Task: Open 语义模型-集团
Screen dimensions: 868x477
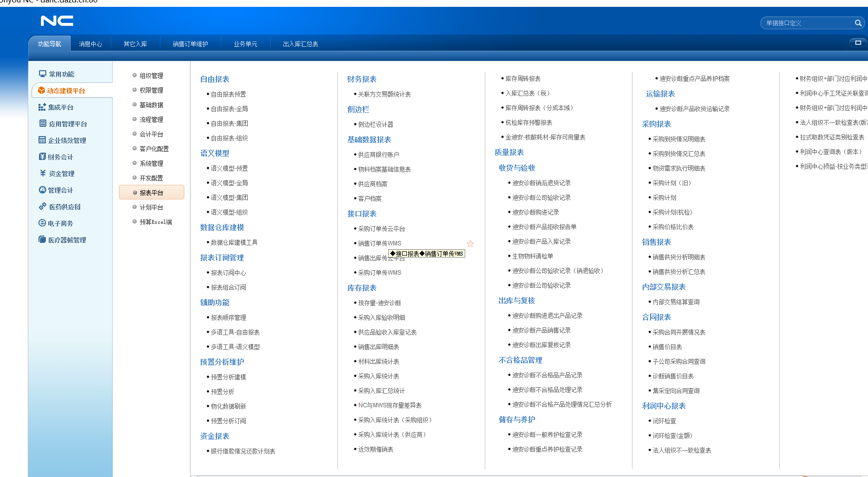Action: pos(229,198)
